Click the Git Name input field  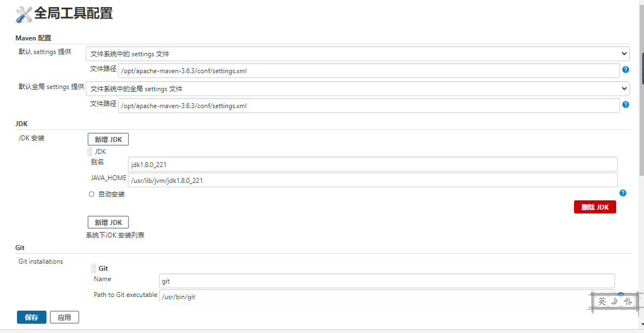click(x=387, y=281)
